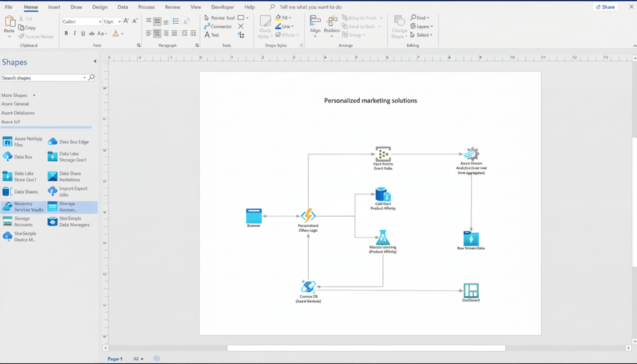Viewport: 637px width, 364px height.
Task: Toggle bold formatting
Action: tap(66, 34)
